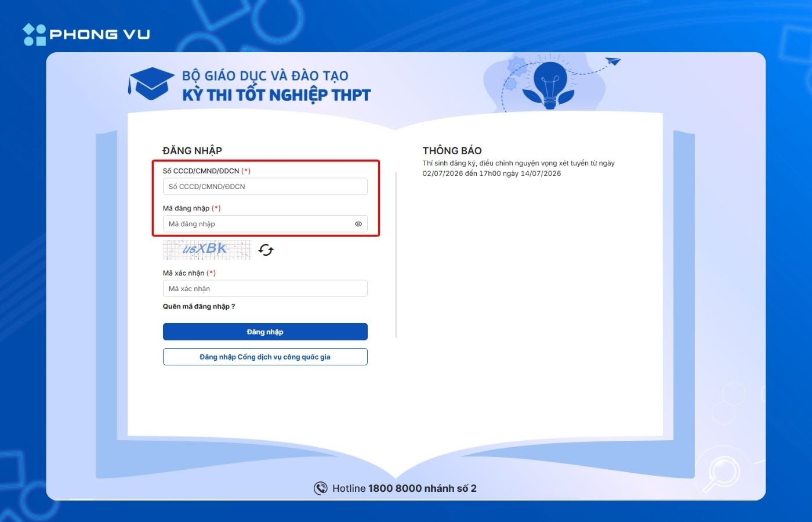Viewport: 812px width, 522px height.
Task: Click the Mã đăng nhập password field
Action: 265,224
